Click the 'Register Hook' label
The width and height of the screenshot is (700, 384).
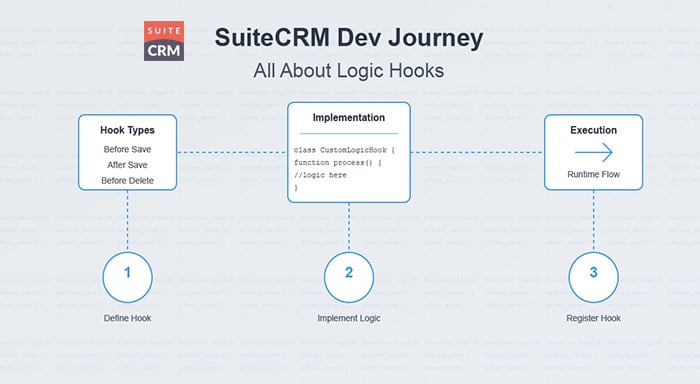(593, 318)
